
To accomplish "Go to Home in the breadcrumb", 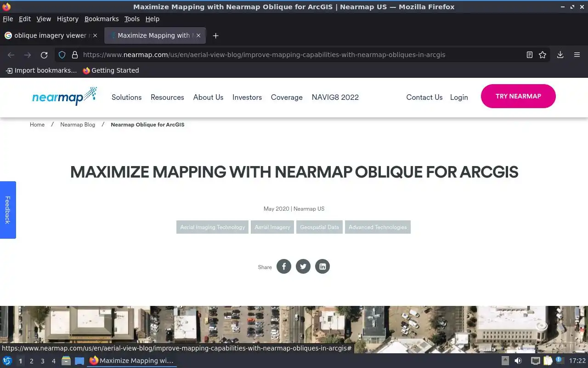I will (37, 125).
